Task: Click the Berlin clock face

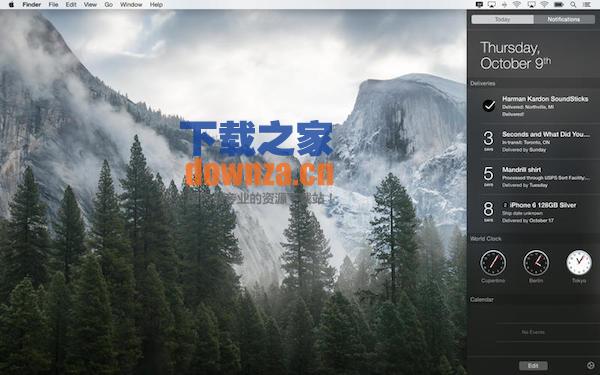Action: click(536, 263)
